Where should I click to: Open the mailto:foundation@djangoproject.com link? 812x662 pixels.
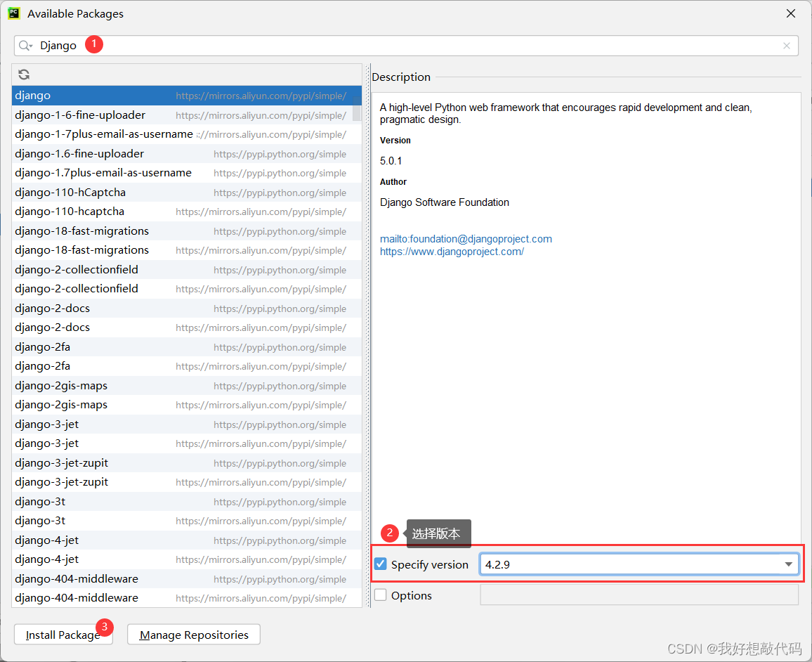(466, 239)
